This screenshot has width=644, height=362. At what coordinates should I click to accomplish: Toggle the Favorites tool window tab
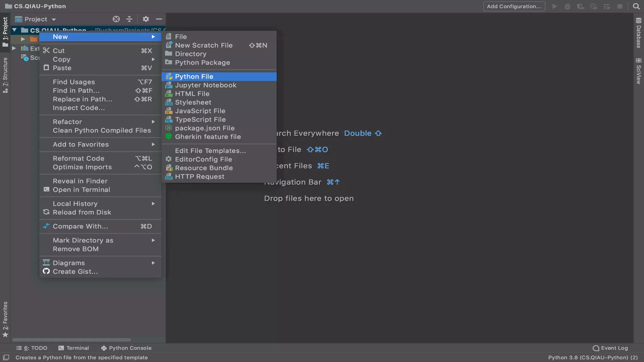[x=5, y=319]
